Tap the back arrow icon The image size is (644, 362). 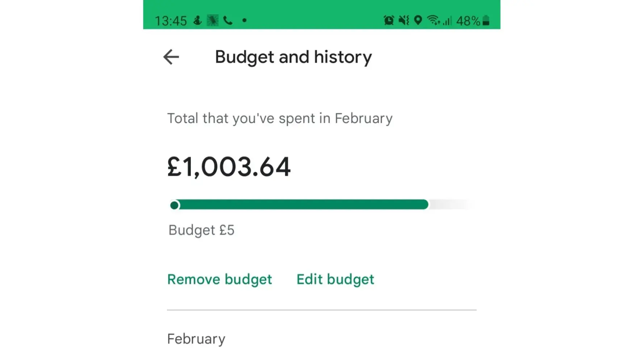[171, 57]
